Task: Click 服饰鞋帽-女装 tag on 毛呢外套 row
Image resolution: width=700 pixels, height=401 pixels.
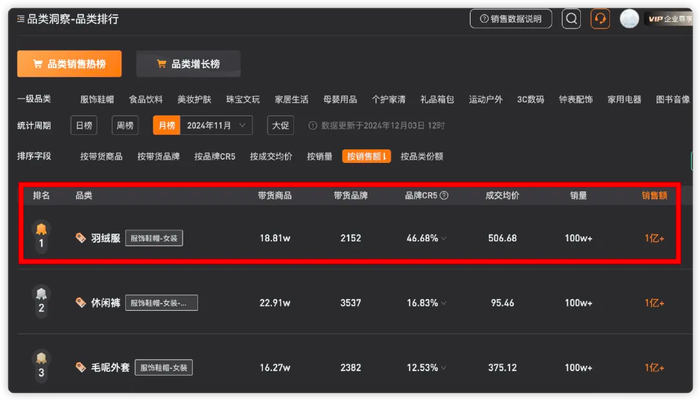Action: pos(164,368)
